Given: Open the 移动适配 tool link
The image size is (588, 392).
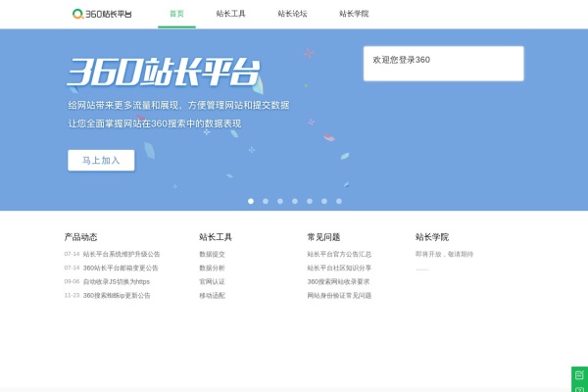Looking at the screenshot, I should (212, 296).
